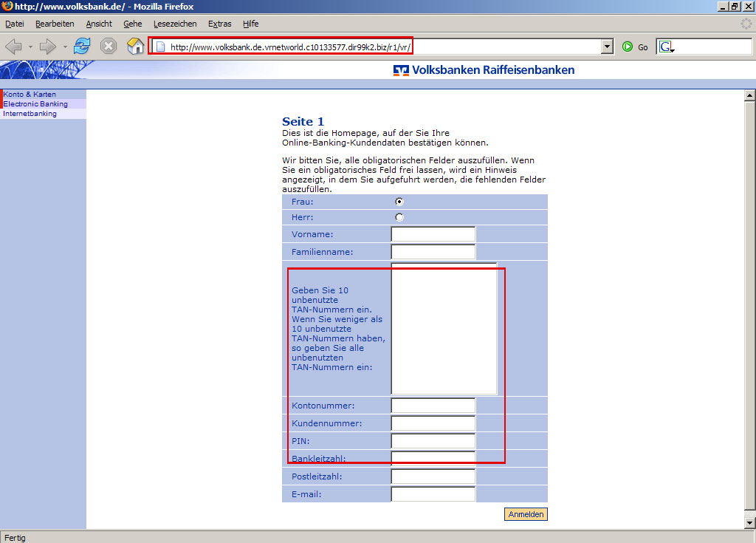Click into the E-mail input field
756x543 pixels.
pos(433,494)
